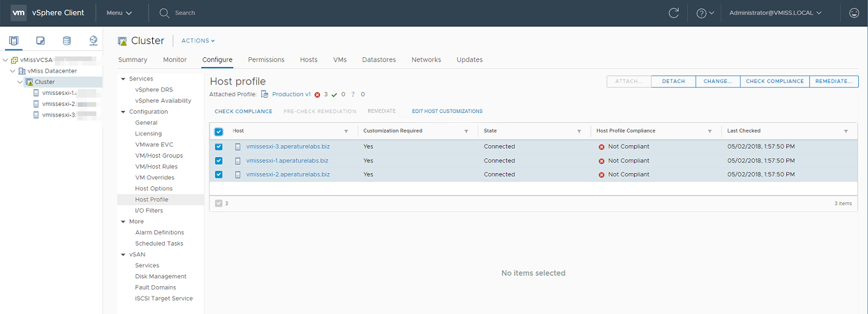Open host link vmissesxi-1.aperaturelabs.biz
This screenshot has width=868, height=314.
pyautogui.click(x=287, y=160)
